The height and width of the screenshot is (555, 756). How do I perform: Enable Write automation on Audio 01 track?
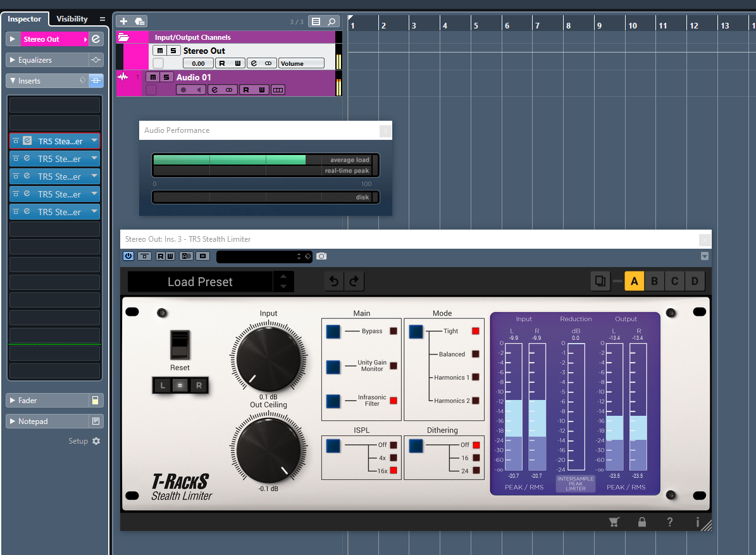pyautogui.click(x=262, y=90)
